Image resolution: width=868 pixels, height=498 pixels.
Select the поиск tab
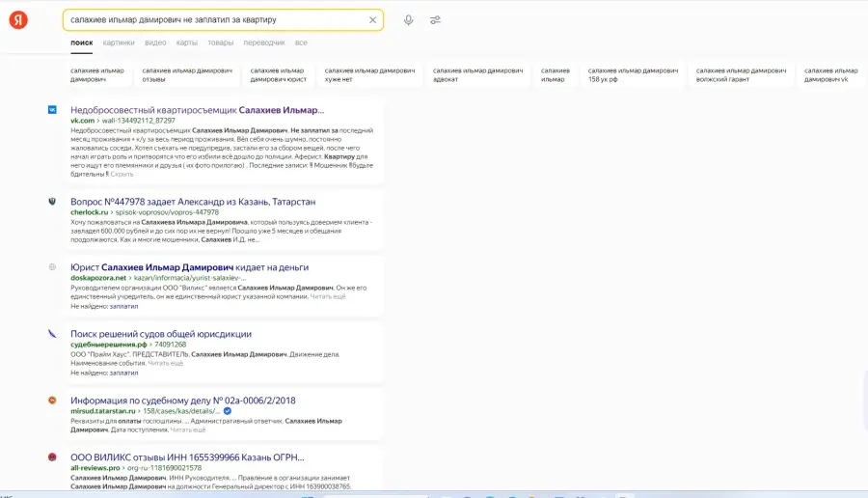click(x=82, y=42)
